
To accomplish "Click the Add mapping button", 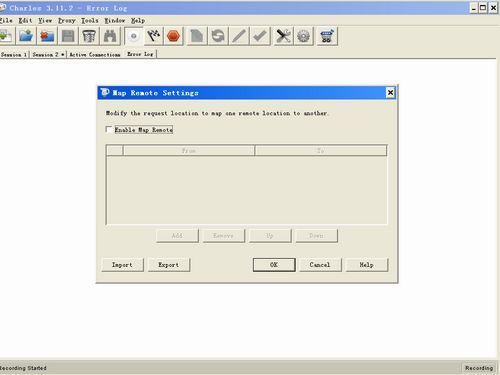I will point(177,236).
